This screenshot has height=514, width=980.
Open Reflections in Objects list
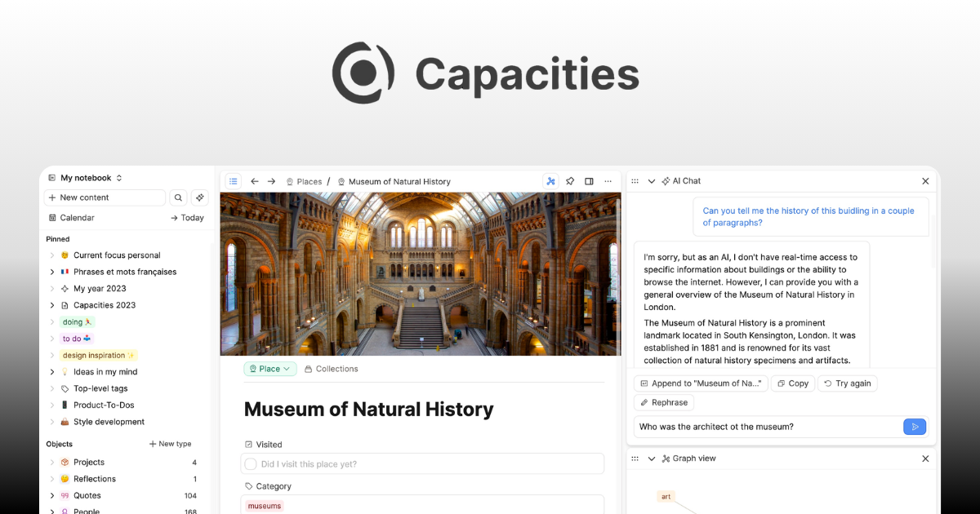[95, 479]
